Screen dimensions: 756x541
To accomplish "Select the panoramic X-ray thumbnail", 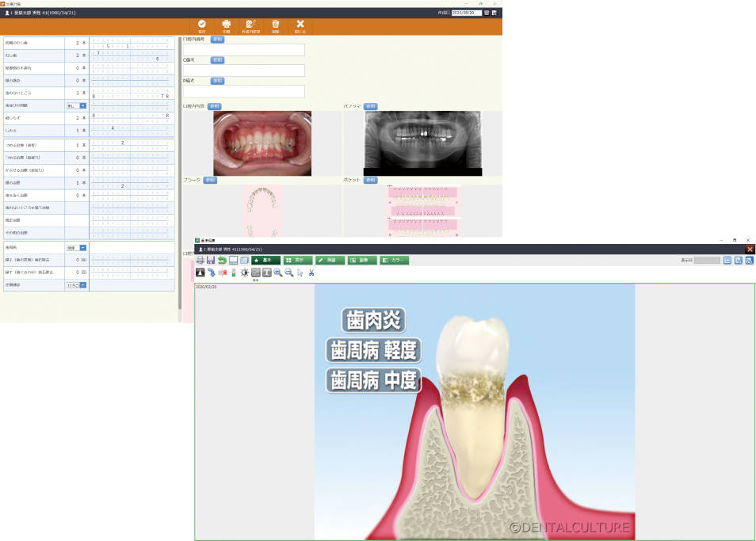I will (x=423, y=143).
